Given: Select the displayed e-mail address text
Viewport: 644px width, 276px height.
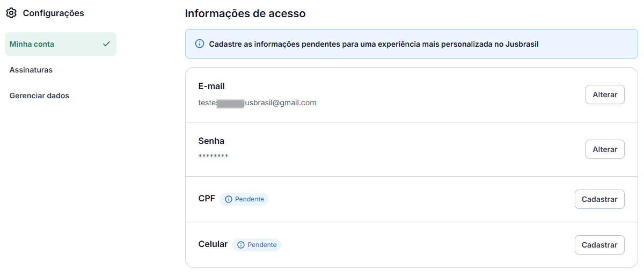Looking at the screenshot, I should 257,103.
